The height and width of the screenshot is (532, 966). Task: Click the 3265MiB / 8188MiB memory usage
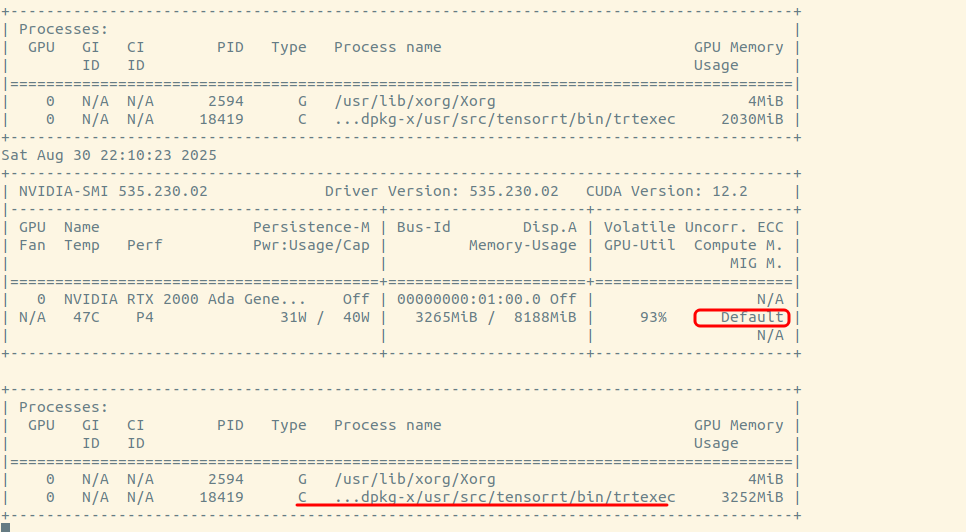click(x=495, y=318)
